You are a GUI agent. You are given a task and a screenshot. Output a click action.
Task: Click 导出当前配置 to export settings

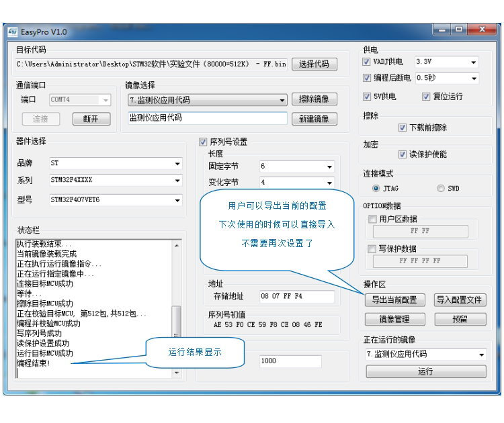pyautogui.click(x=394, y=300)
